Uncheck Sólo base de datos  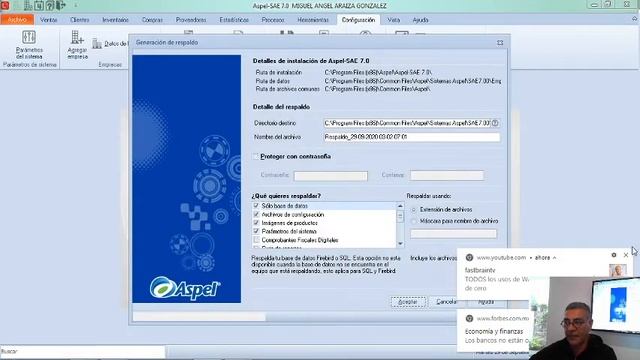tap(256, 206)
